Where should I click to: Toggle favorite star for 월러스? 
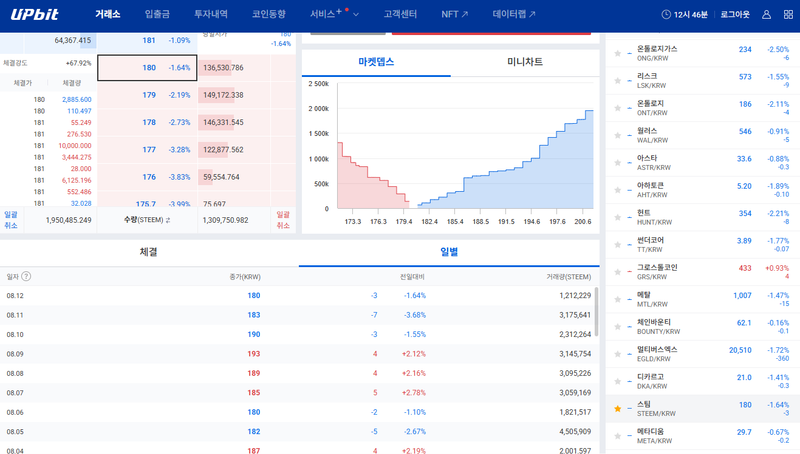point(617,135)
